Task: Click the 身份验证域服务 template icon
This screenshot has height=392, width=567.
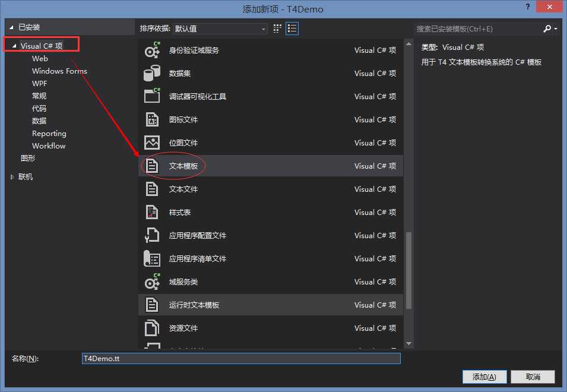Action: tap(152, 50)
